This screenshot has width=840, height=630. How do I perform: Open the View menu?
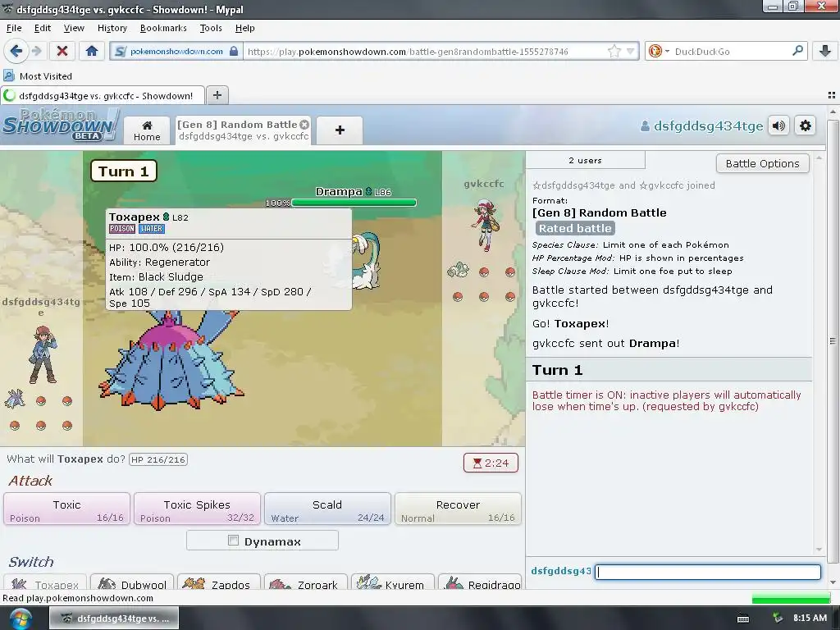tap(74, 28)
